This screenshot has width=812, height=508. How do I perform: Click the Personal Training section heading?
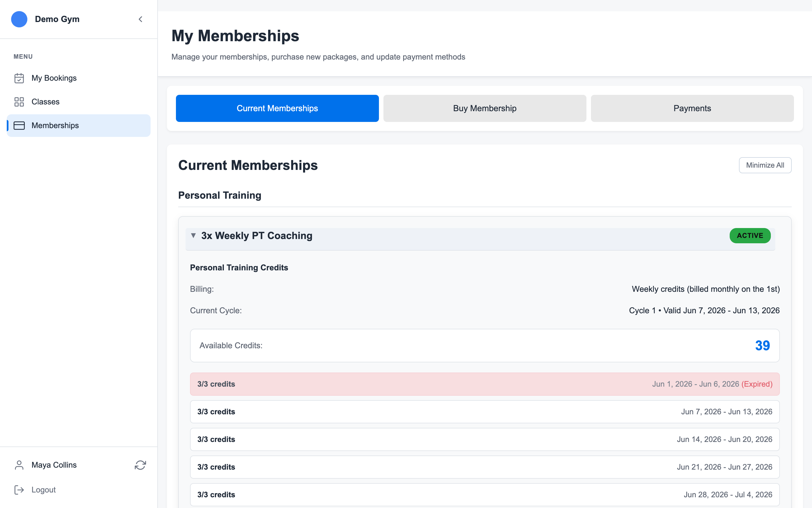tap(220, 195)
